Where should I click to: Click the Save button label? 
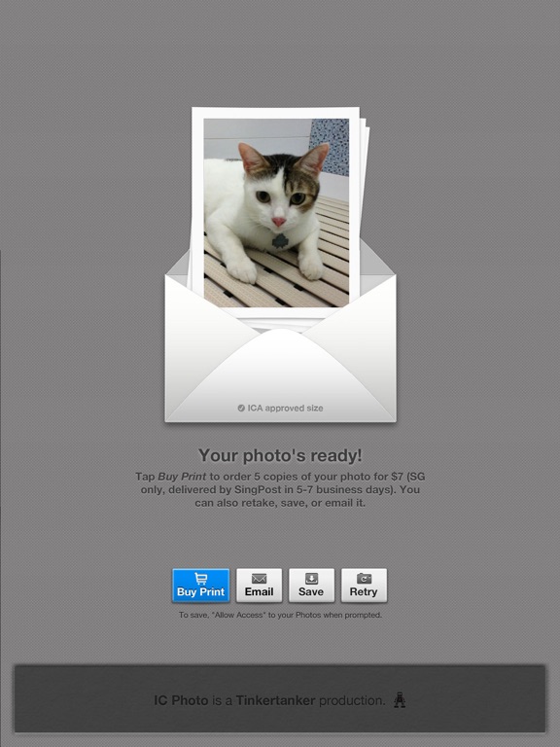[x=311, y=591]
